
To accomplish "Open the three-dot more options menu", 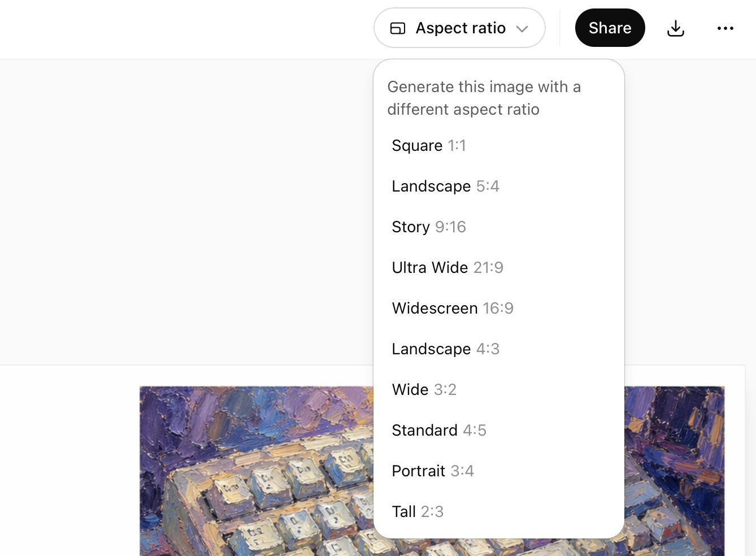I will pos(725,28).
